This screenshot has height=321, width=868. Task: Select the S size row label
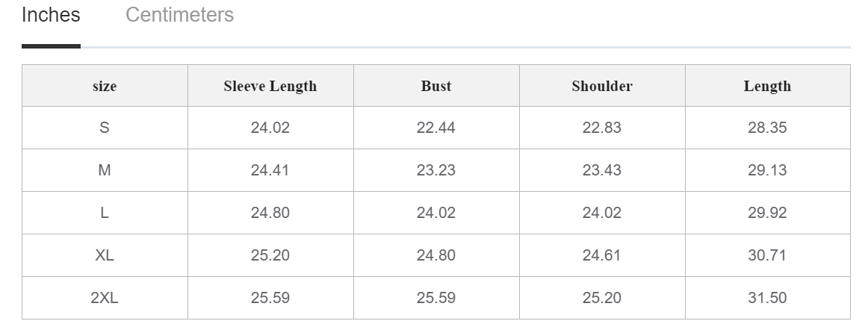[105, 128]
